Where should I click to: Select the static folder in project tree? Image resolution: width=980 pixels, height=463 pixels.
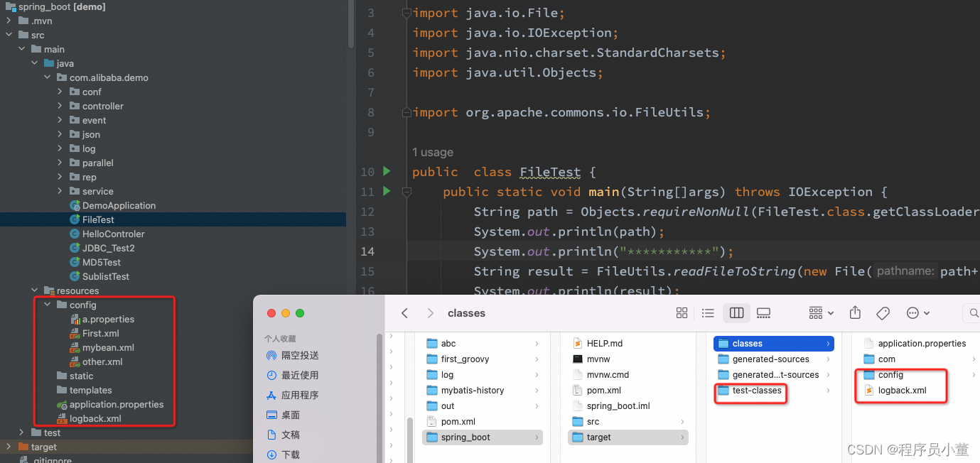point(81,376)
